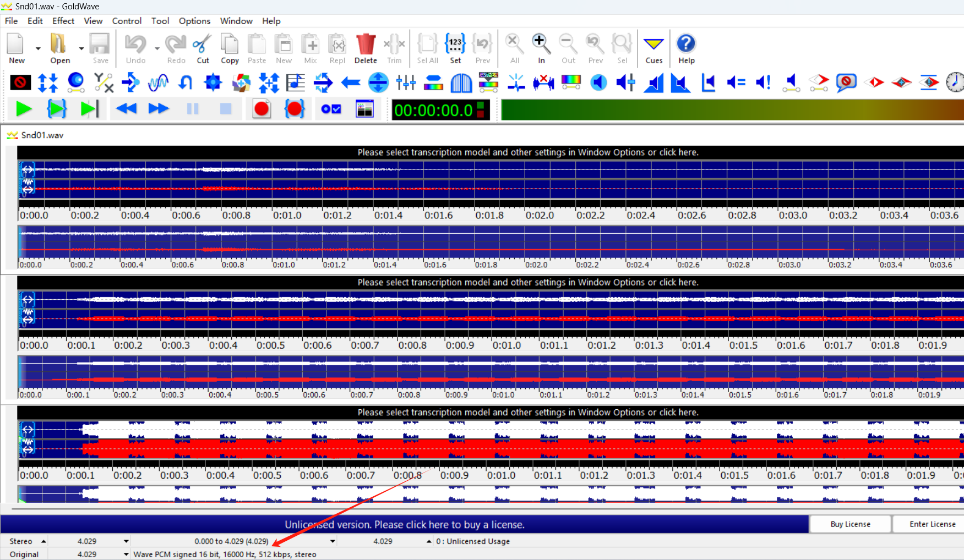964x560 pixels.
Task: Click the Fast Forward double-arrow button
Action: (x=159, y=109)
